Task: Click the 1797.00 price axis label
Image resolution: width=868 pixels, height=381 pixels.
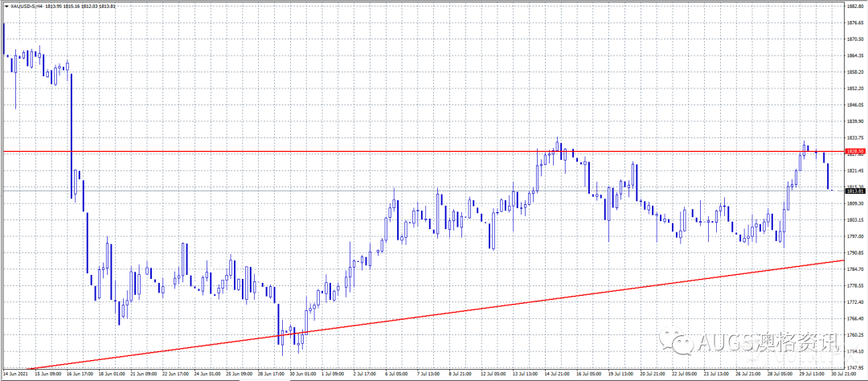Action: click(854, 236)
